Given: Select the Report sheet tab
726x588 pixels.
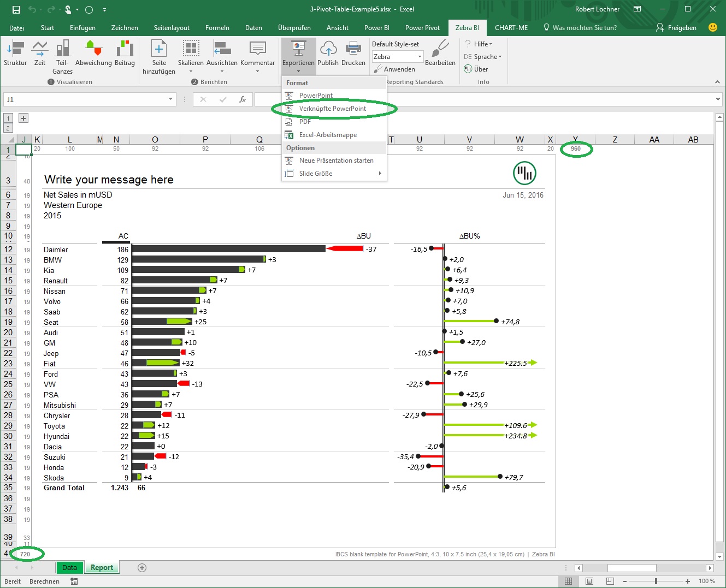Looking at the screenshot, I should point(102,568).
